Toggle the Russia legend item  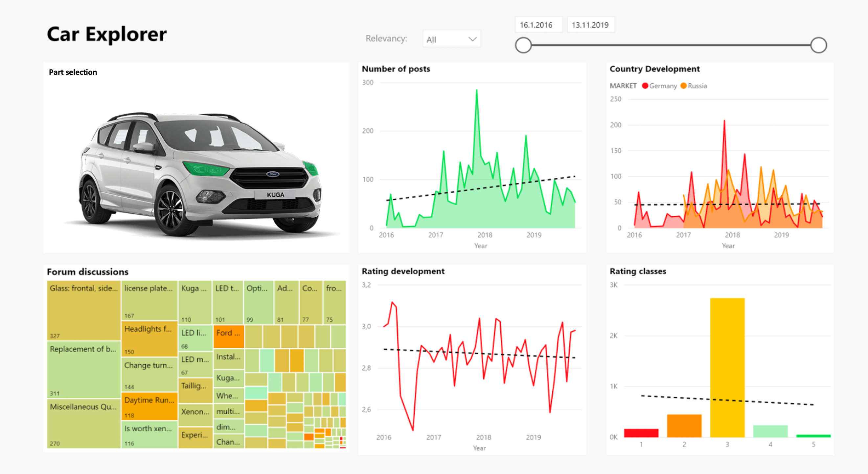pyautogui.click(x=694, y=86)
